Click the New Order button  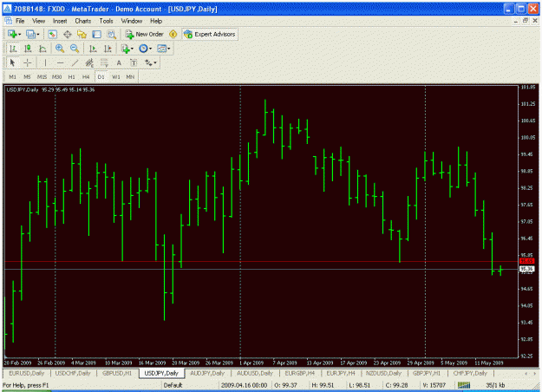click(145, 34)
